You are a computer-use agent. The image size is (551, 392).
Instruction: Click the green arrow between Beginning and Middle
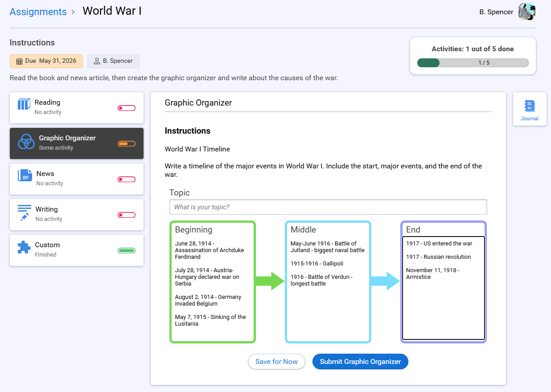270,281
